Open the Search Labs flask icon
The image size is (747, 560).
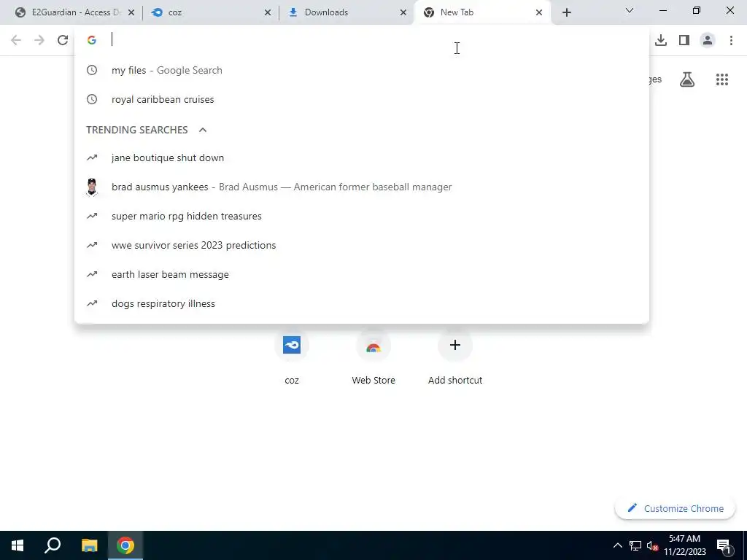tap(687, 79)
